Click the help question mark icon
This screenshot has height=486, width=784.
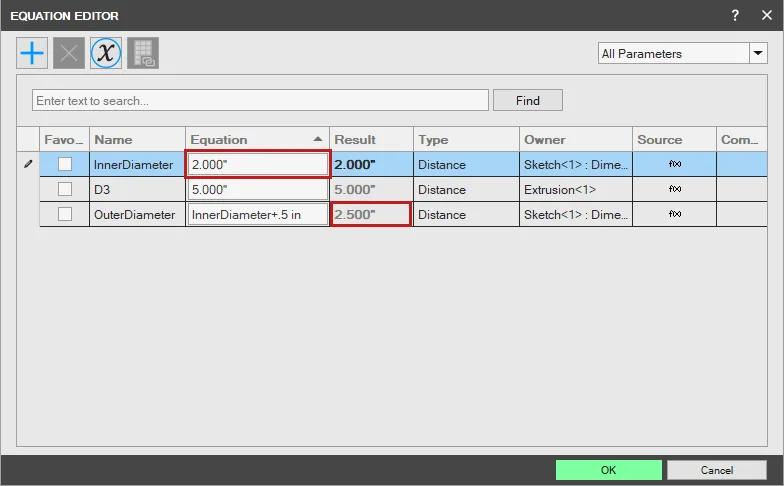pyautogui.click(x=735, y=16)
